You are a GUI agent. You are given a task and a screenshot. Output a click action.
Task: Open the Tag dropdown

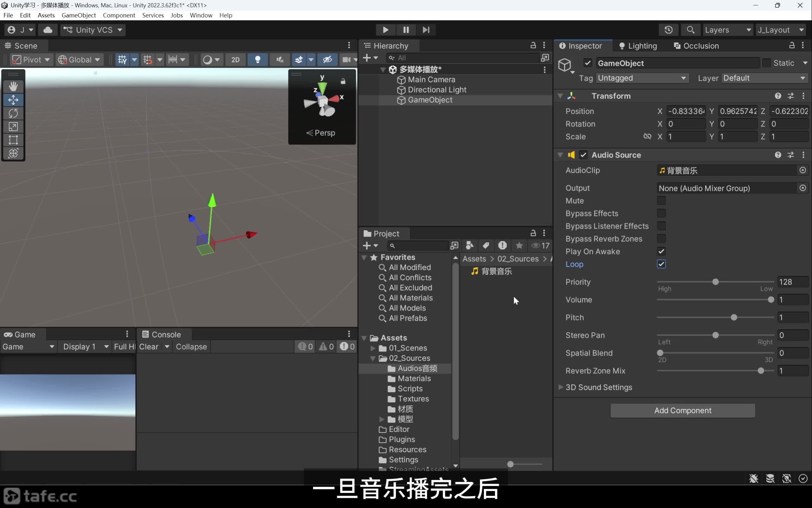click(642, 78)
